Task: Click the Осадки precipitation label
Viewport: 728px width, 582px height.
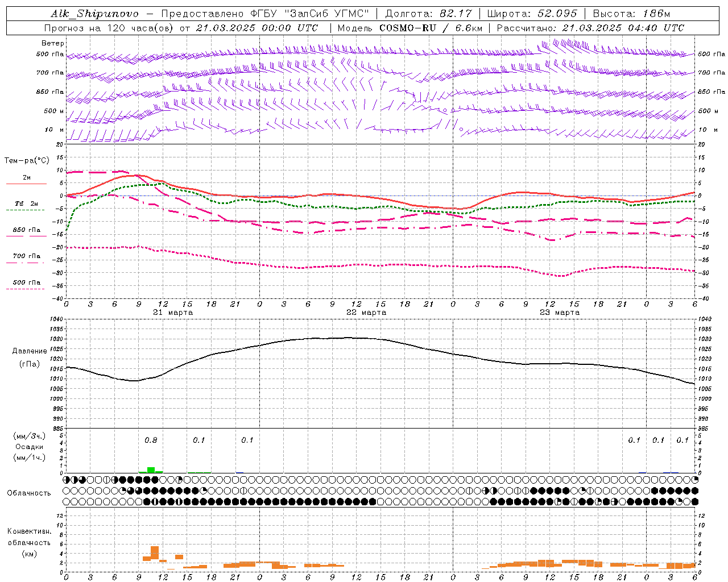Action: 30,447
